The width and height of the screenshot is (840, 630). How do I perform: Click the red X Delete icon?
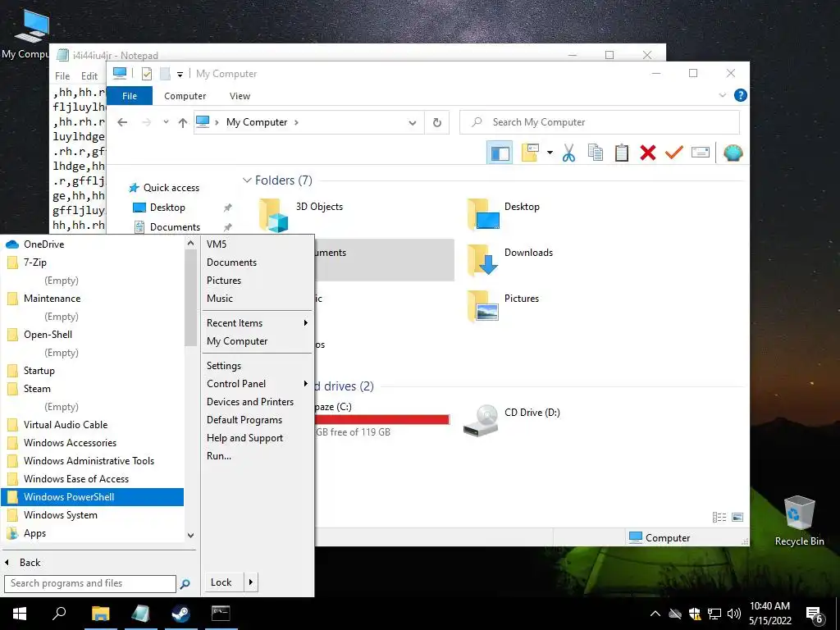pos(648,153)
